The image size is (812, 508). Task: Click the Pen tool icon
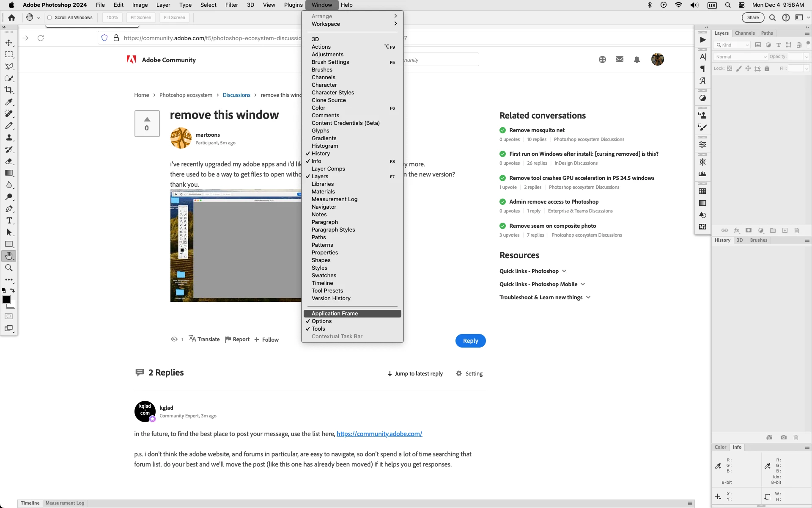[x=9, y=209]
